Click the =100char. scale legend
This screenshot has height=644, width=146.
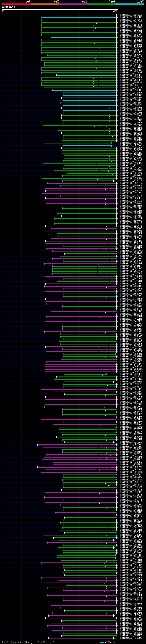(x=108, y=642)
